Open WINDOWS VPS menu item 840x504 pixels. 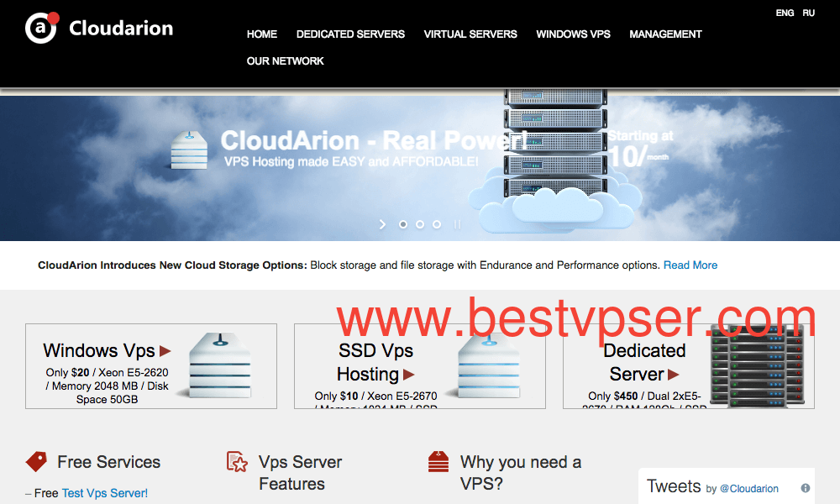573,34
